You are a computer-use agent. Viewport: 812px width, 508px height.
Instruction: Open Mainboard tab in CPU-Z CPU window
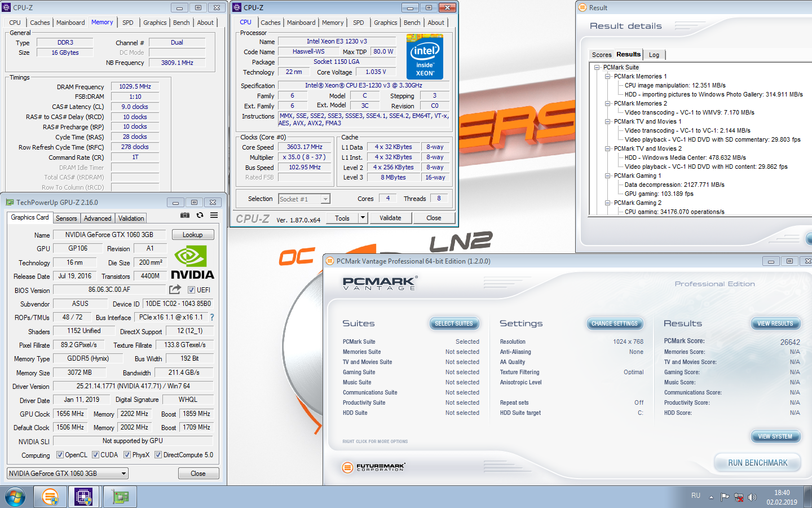pyautogui.click(x=301, y=23)
